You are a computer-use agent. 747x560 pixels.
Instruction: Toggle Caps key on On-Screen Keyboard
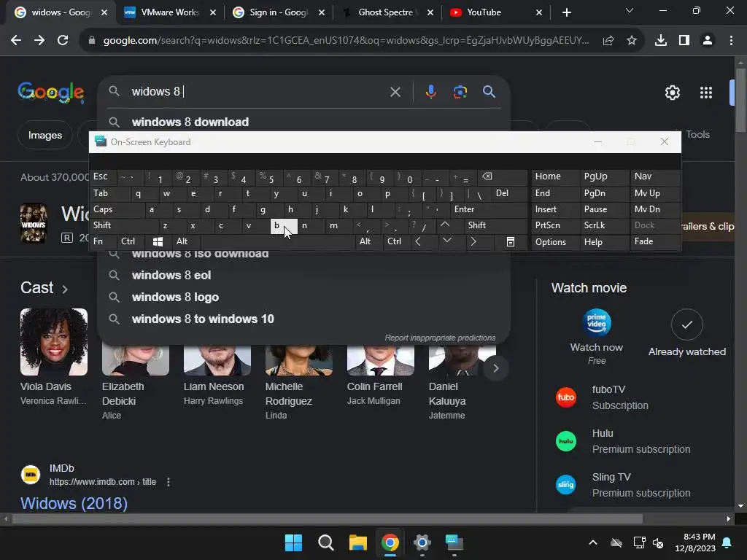coord(117,209)
